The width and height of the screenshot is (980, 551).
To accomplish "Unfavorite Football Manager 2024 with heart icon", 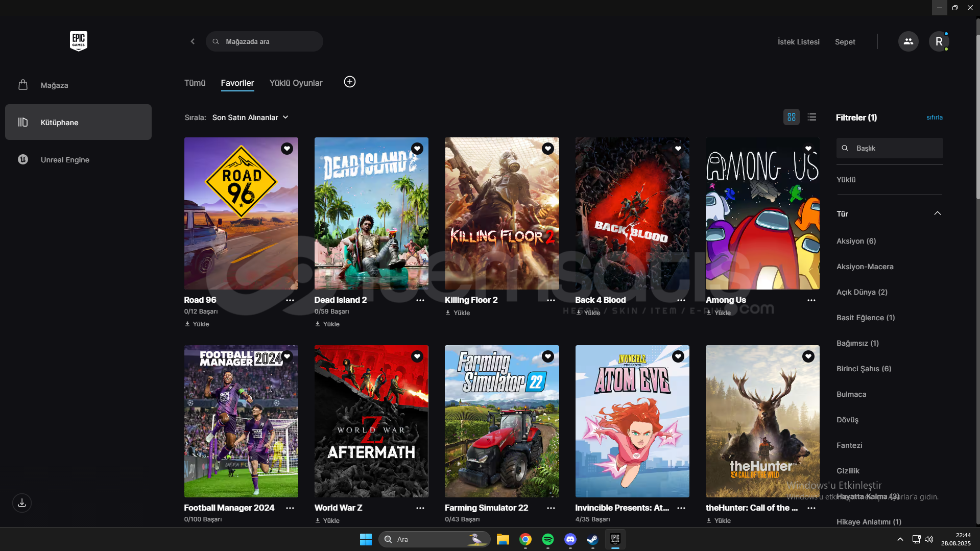I will 287,356.
